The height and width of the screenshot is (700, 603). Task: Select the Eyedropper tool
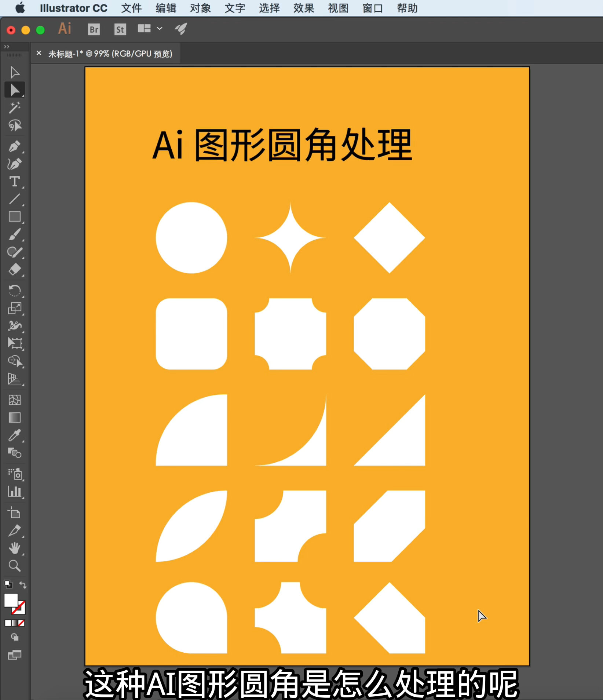click(15, 435)
